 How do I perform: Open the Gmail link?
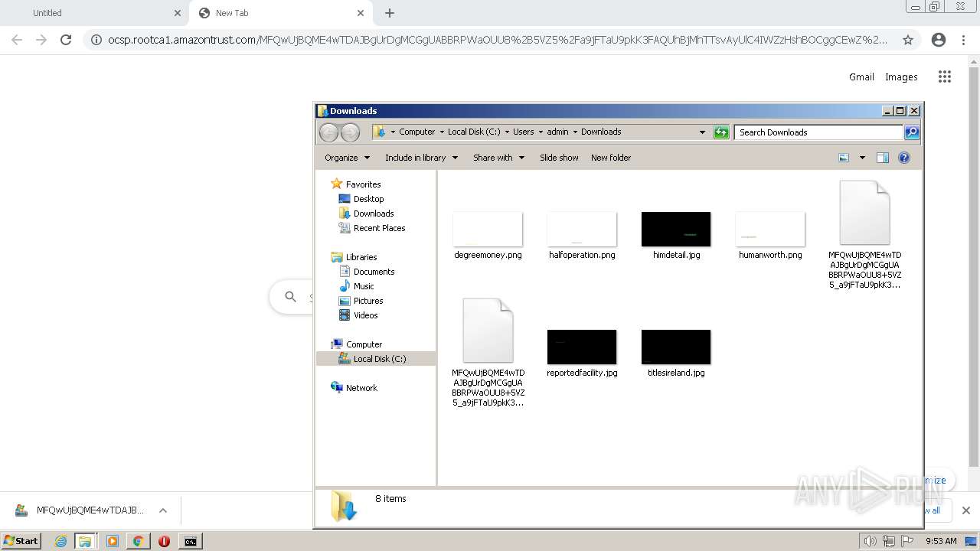(x=861, y=77)
